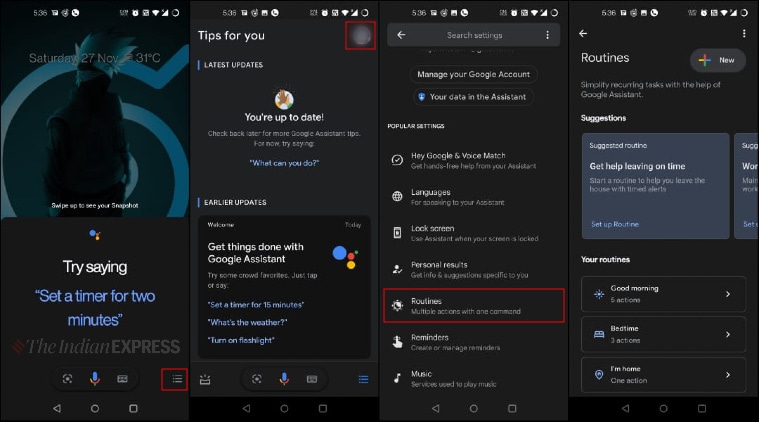Tap the I'm home location pin icon

599,375
